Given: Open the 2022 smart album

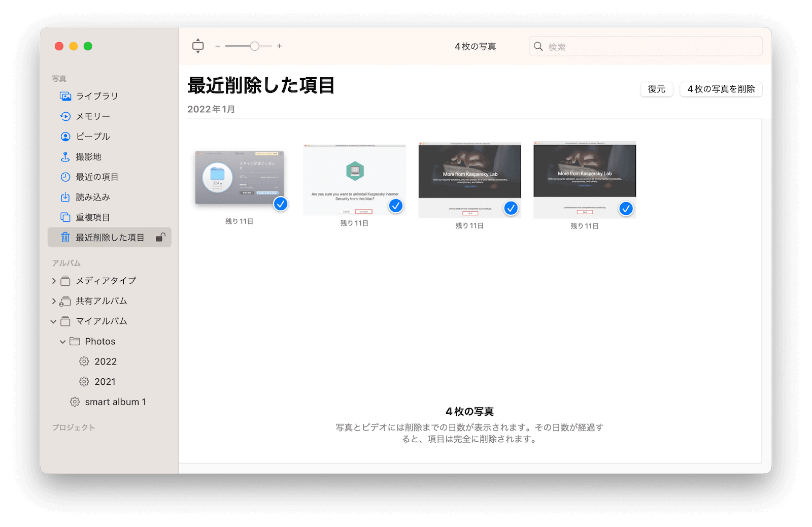Looking at the screenshot, I should pyautogui.click(x=105, y=361).
